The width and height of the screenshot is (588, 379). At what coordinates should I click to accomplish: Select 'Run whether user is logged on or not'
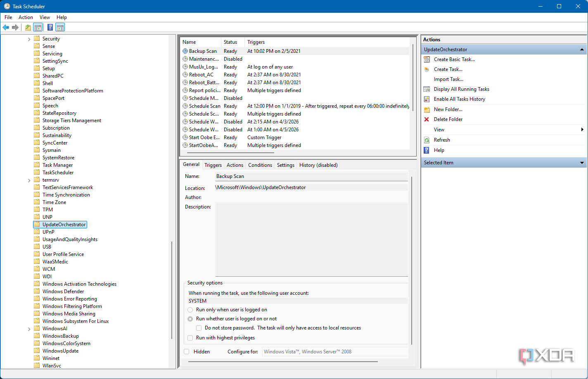pos(190,319)
